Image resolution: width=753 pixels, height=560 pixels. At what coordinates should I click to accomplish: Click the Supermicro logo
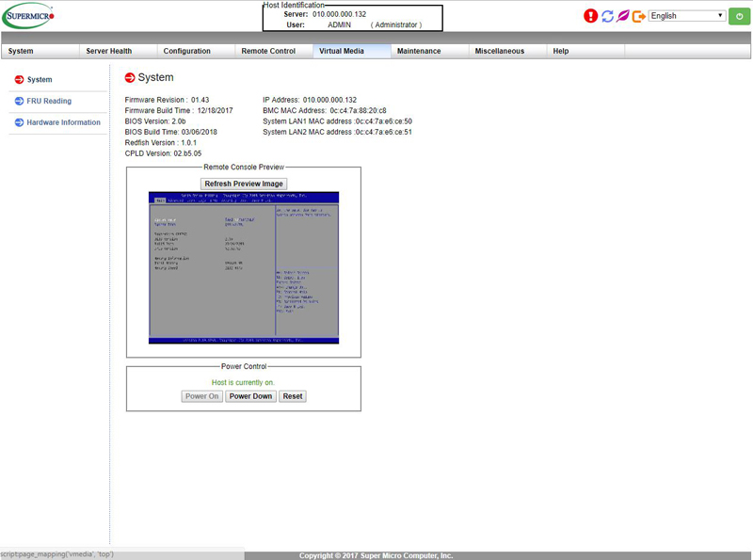click(x=28, y=15)
